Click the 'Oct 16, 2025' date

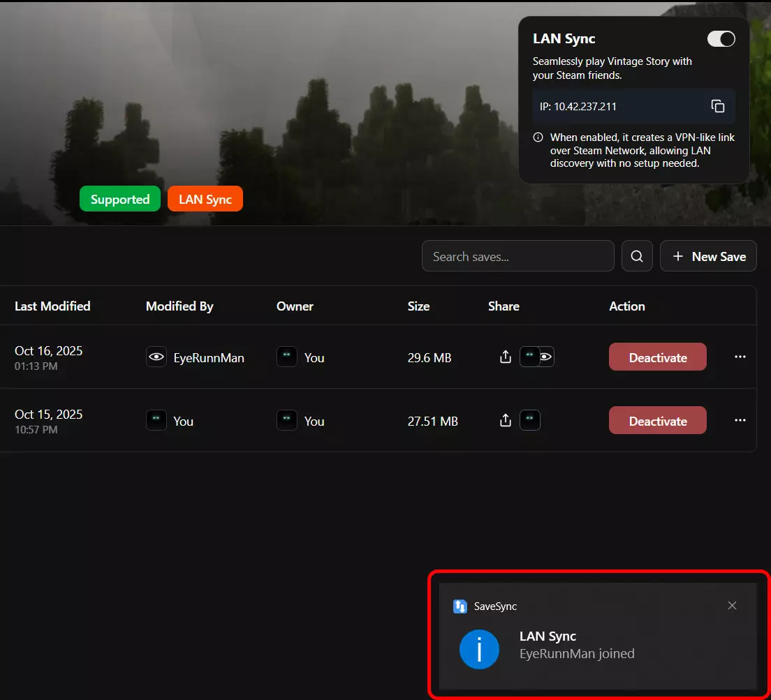(x=49, y=351)
